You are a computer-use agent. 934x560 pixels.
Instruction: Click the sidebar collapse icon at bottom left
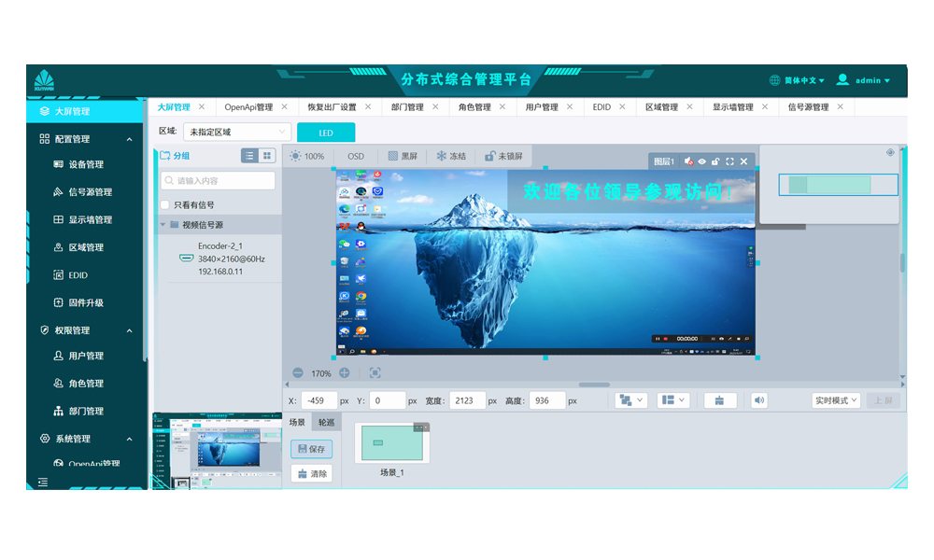42,482
